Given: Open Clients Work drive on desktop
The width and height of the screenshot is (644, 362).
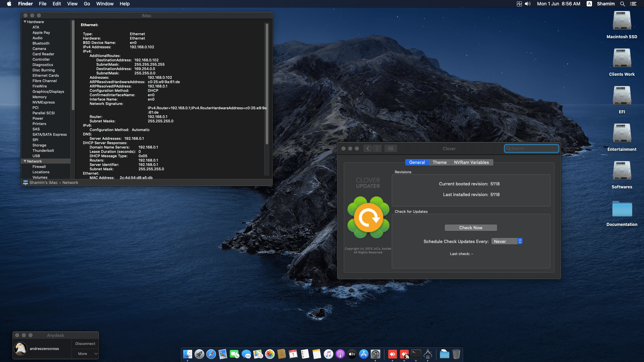Looking at the screenshot, I should click(x=622, y=63).
